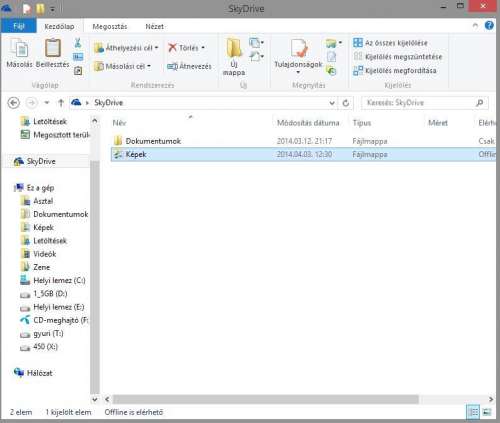
Task: Open CD-meghajtó (F:) drive
Action: 54,320
